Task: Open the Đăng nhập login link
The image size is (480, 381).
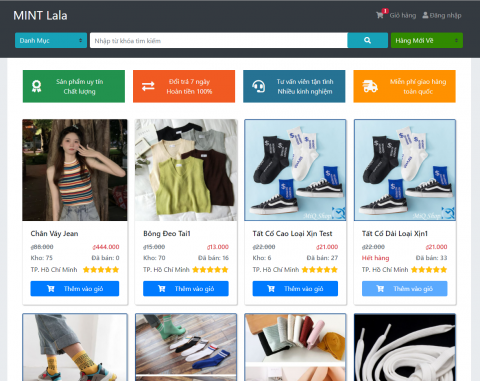Action: (445, 15)
